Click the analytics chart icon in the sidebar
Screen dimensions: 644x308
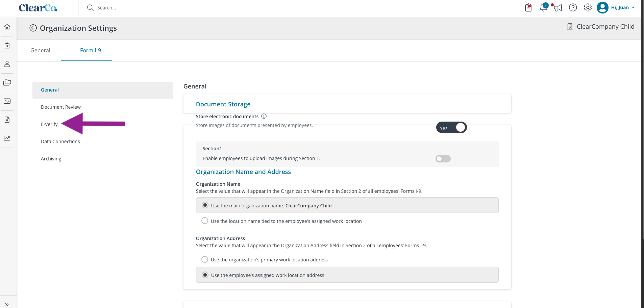(x=7, y=138)
